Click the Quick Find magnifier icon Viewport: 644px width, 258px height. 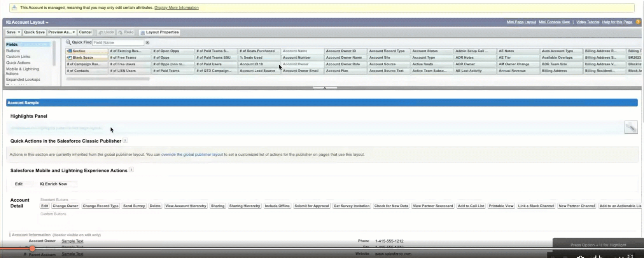tap(68, 42)
